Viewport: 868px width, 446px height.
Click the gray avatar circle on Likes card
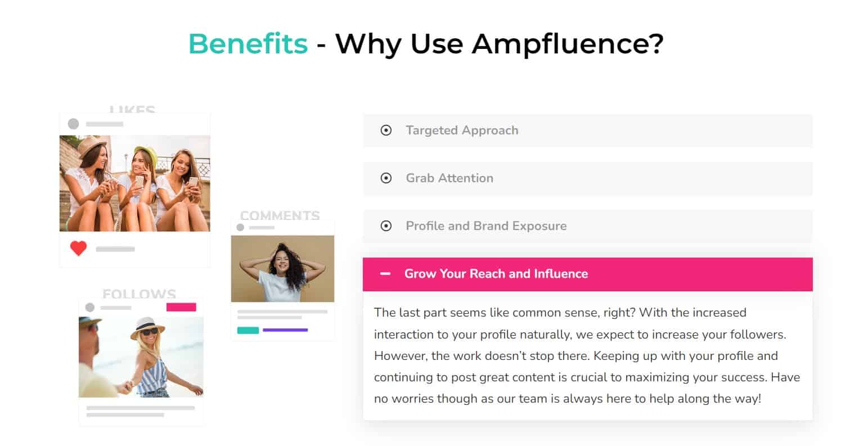[73, 124]
